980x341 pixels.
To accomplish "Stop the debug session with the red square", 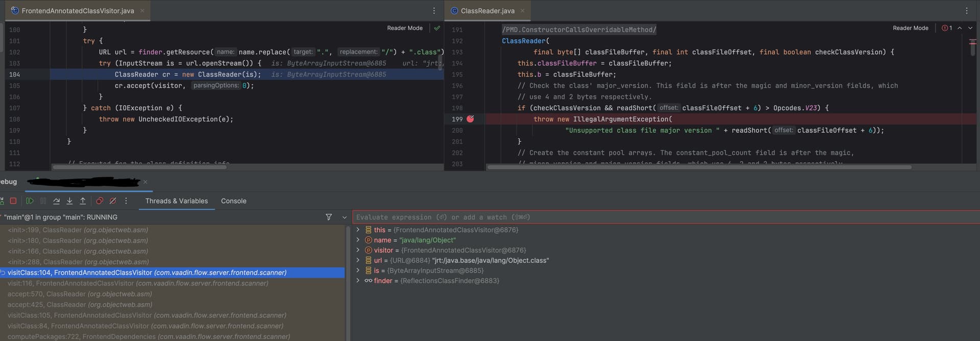I will pyautogui.click(x=13, y=201).
